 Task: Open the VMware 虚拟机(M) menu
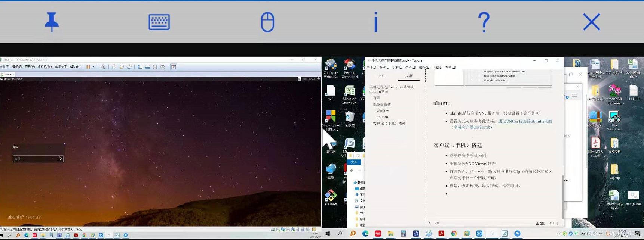pyautogui.click(x=45, y=67)
